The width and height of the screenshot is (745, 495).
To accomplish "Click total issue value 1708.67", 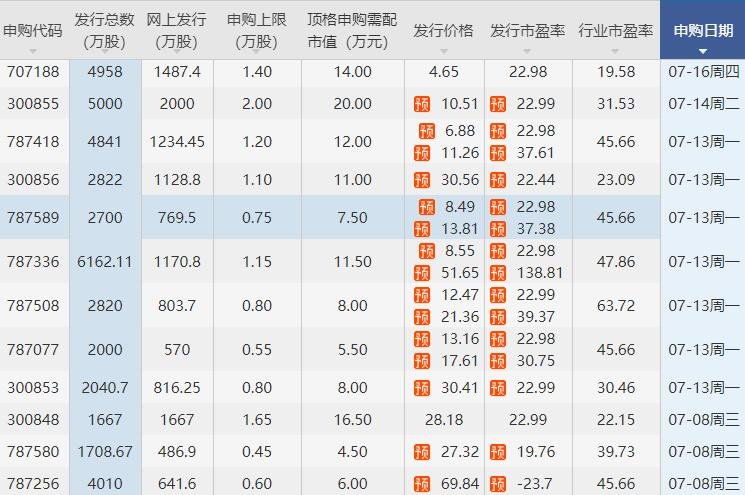I will click(x=105, y=452).
